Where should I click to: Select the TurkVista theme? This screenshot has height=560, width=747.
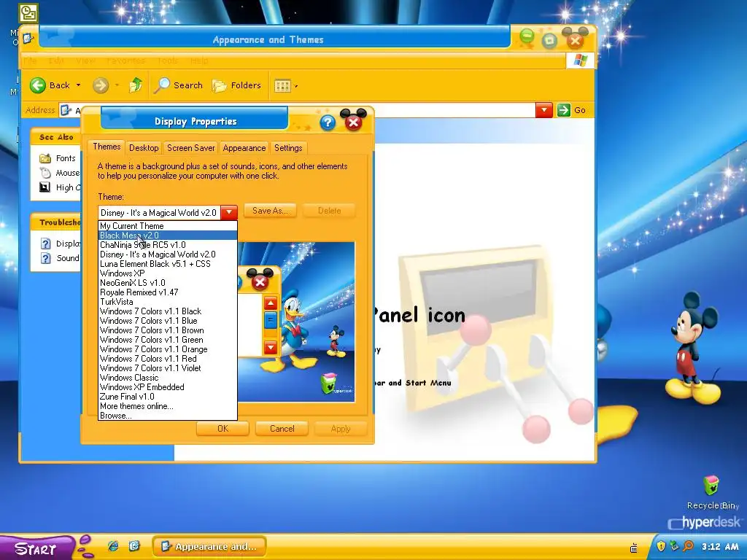click(x=168, y=302)
